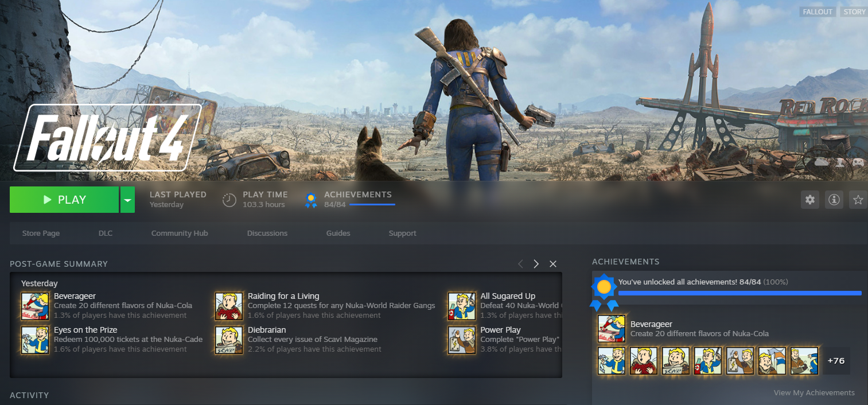Click the 100% achievements progress bar
This screenshot has width=868, height=405.
point(740,293)
